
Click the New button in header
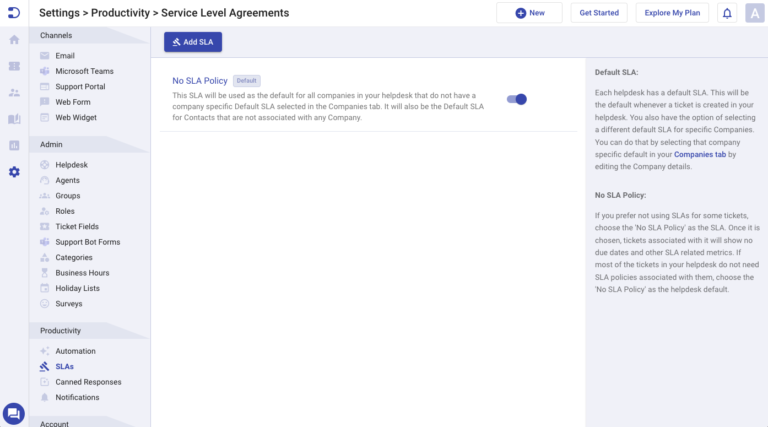pyautogui.click(x=529, y=13)
